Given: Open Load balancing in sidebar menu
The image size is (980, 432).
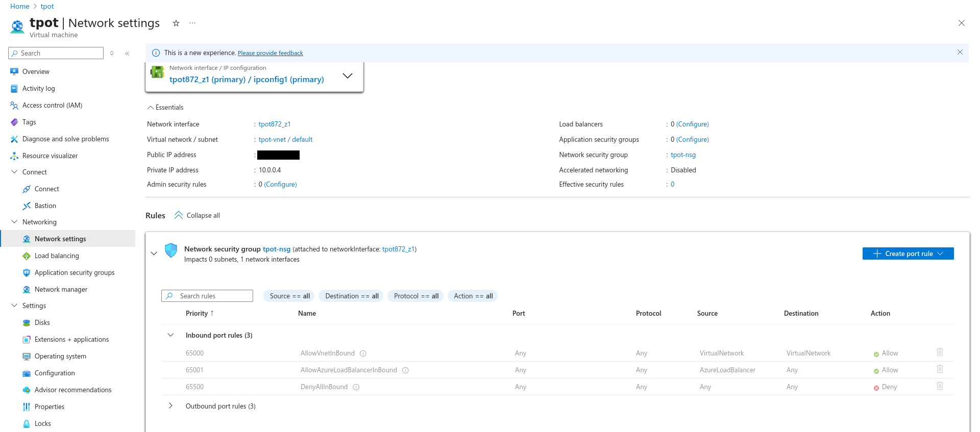Looking at the screenshot, I should pyautogui.click(x=57, y=256).
